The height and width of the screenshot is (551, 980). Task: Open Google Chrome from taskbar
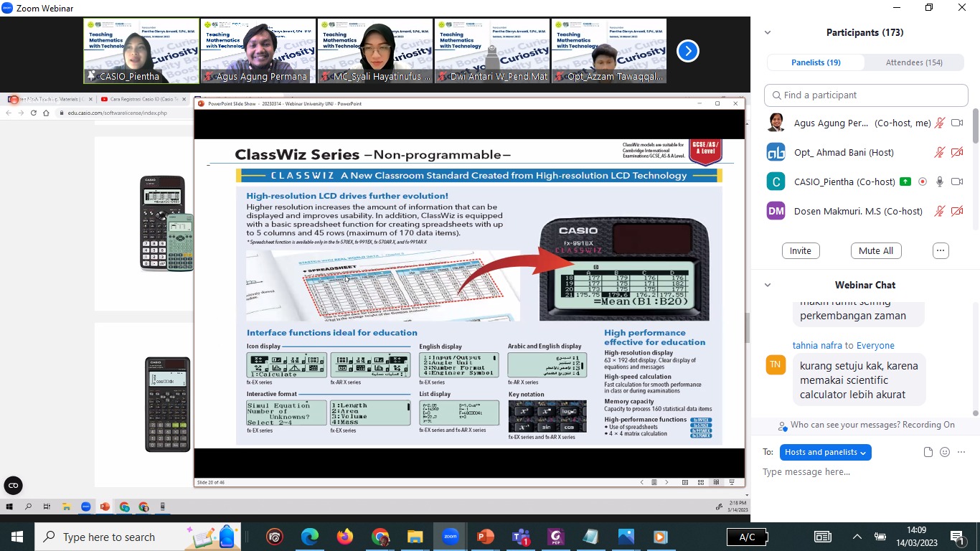tap(380, 537)
